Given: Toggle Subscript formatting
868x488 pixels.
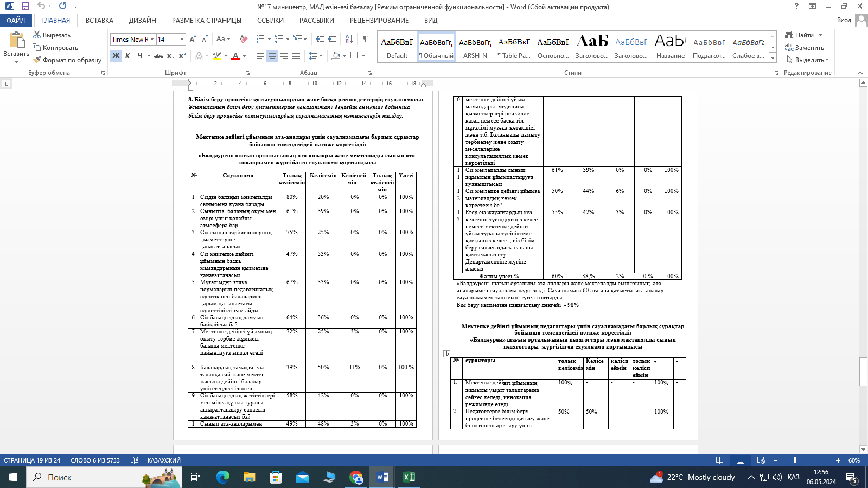Looking at the screenshot, I should (x=170, y=56).
